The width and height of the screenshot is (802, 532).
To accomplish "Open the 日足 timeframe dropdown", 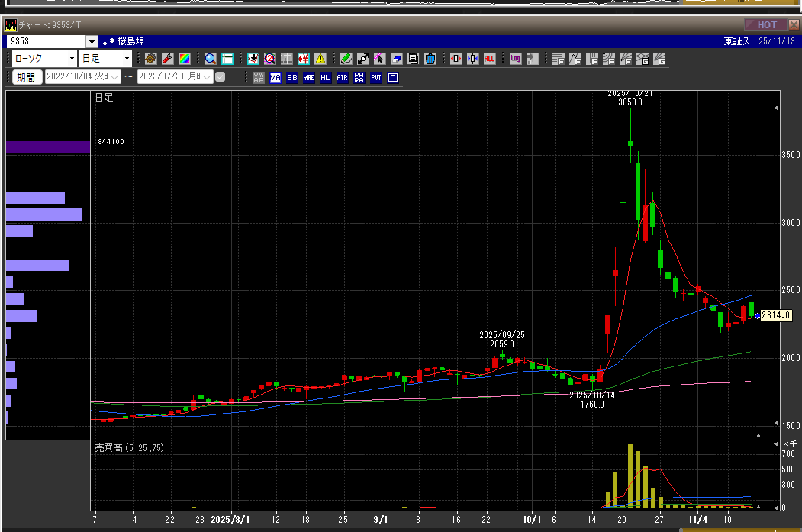I will point(105,58).
